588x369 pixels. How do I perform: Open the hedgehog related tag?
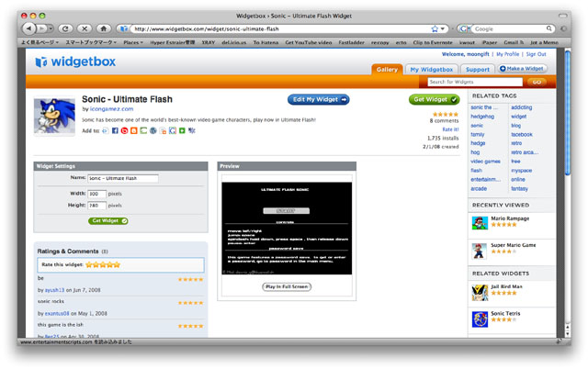point(482,117)
